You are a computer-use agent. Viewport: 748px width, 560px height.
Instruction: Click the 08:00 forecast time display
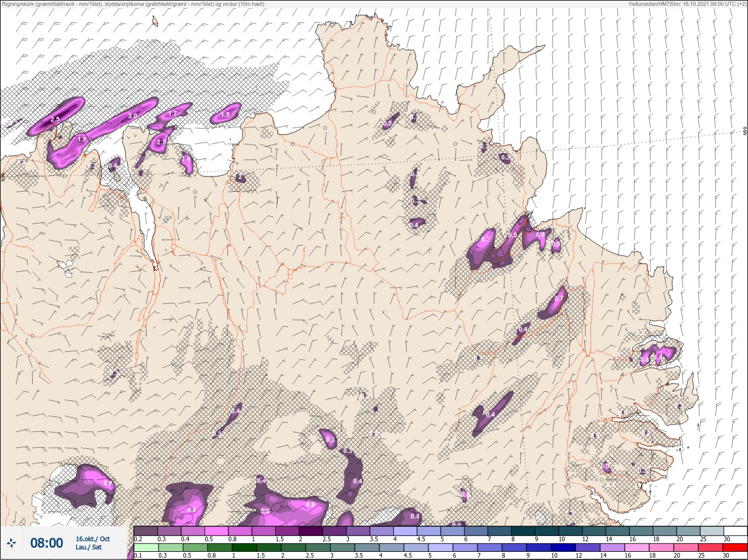pyautogui.click(x=46, y=543)
